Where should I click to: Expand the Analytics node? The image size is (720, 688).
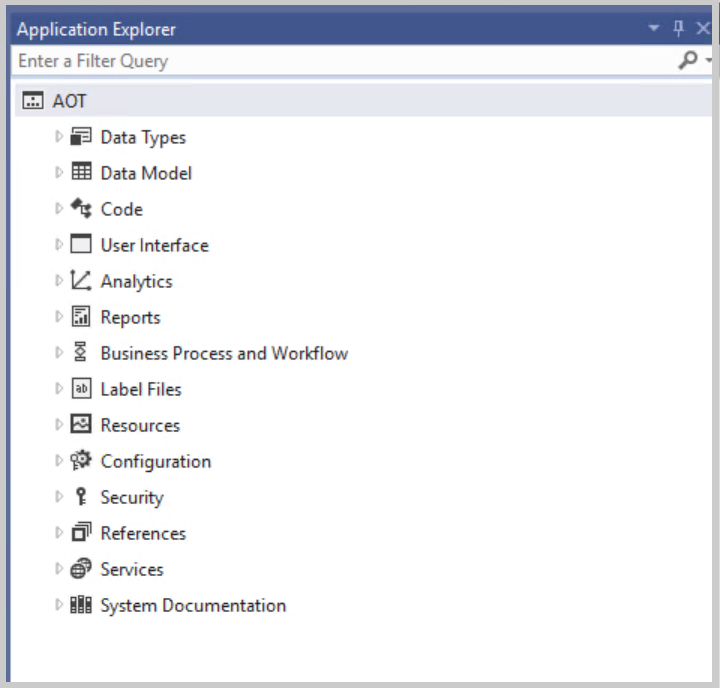pyautogui.click(x=59, y=280)
